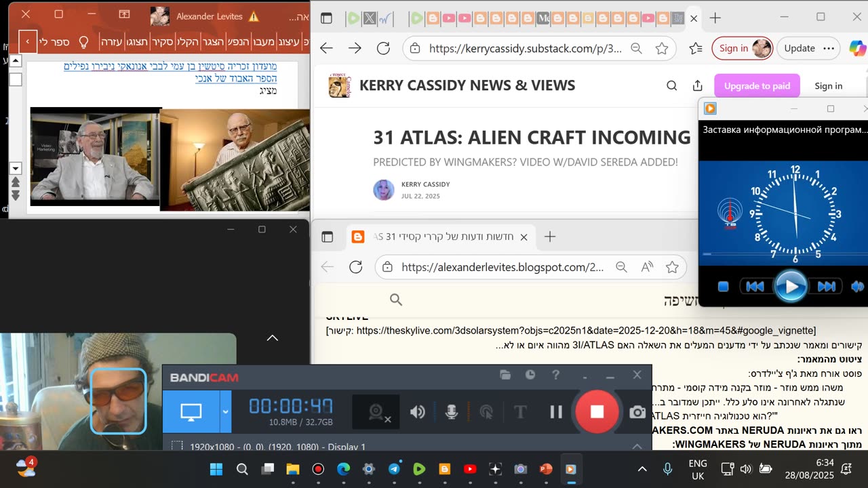Show hidden system tray icons
The height and width of the screenshot is (488, 868).
[642, 469]
